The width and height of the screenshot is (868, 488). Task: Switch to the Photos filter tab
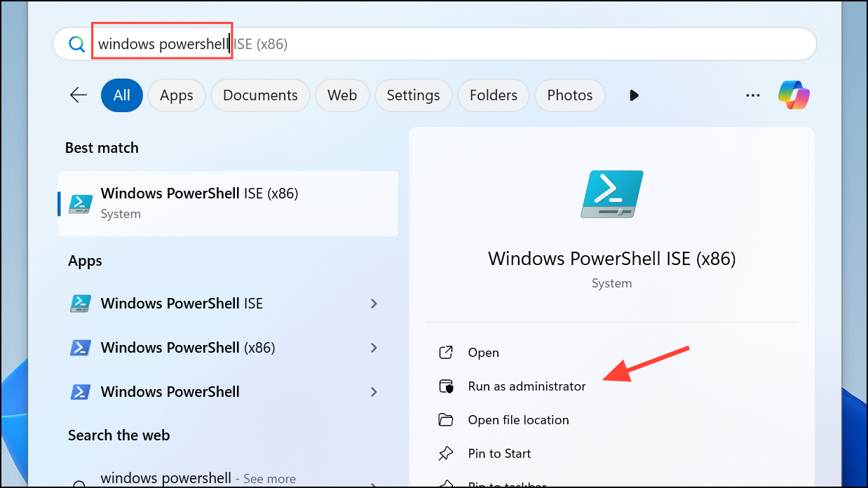(570, 95)
